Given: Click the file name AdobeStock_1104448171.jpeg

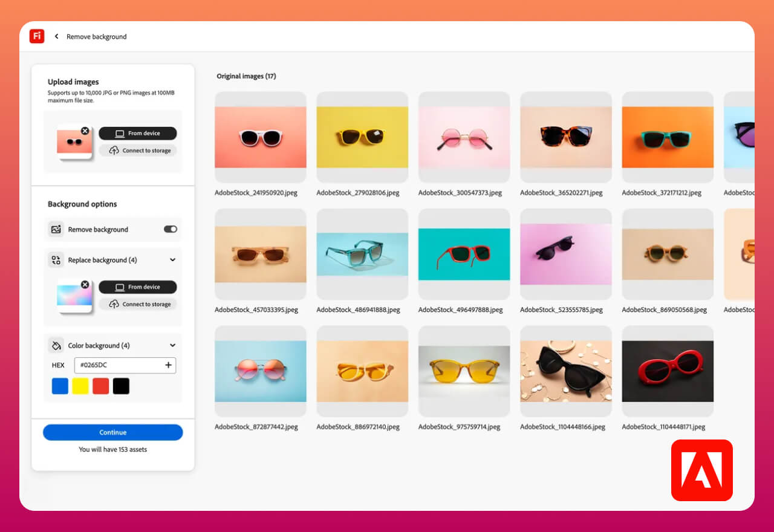Looking at the screenshot, I should pyautogui.click(x=663, y=427).
